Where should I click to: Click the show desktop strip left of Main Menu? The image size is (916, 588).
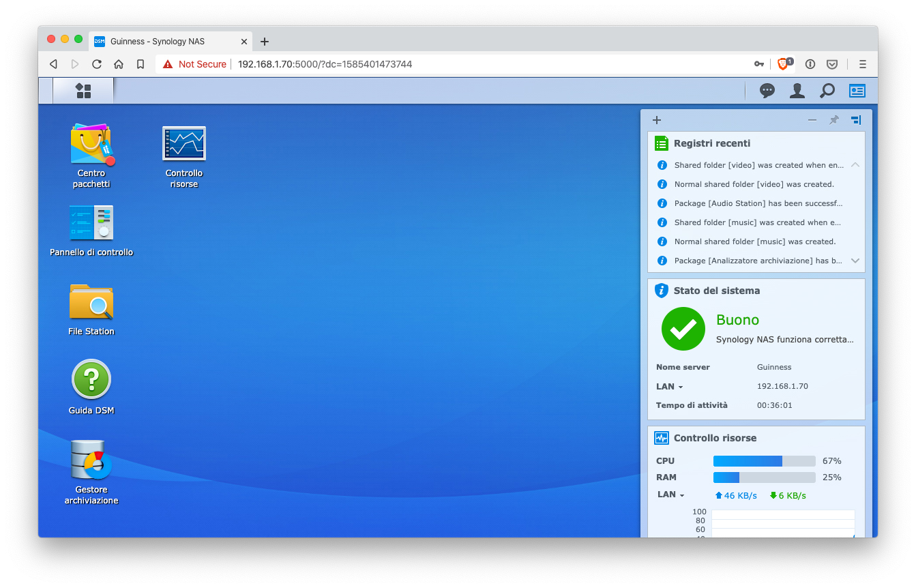tap(45, 91)
